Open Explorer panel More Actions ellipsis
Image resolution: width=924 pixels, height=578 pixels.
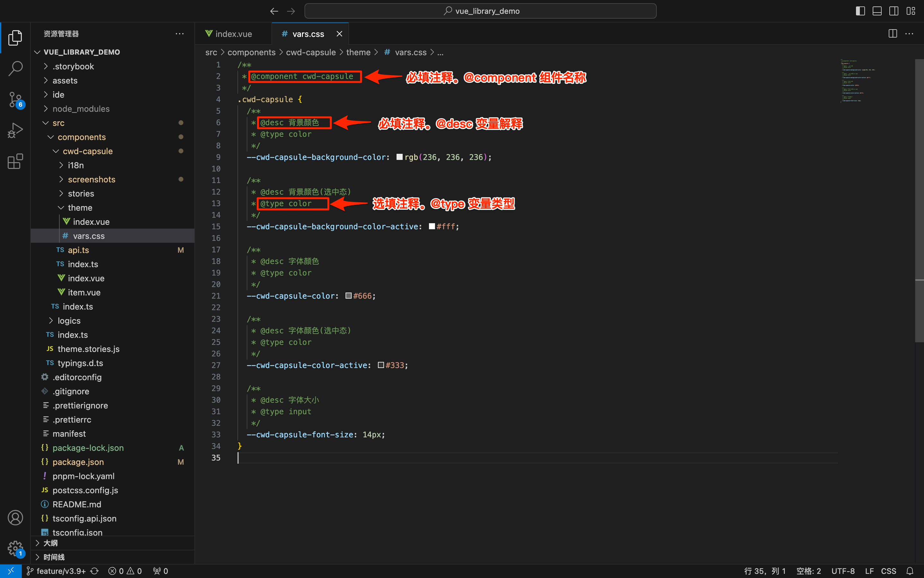pos(179,34)
